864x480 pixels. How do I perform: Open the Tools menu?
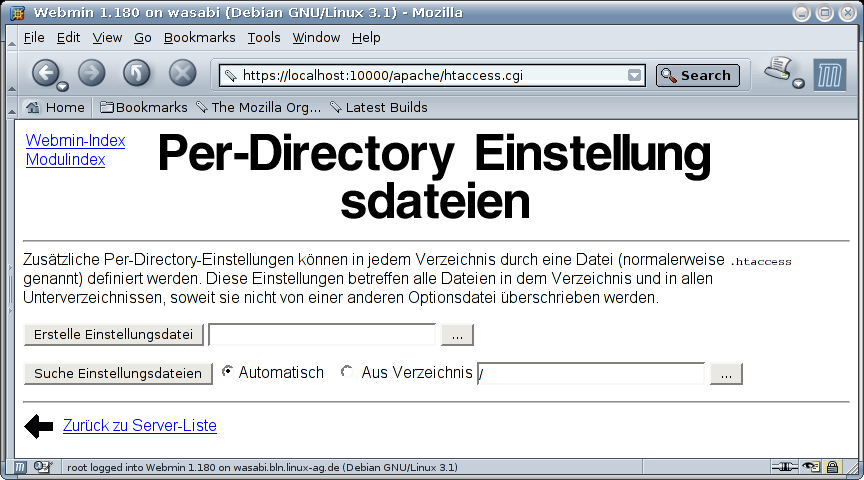pyautogui.click(x=264, y=37)
